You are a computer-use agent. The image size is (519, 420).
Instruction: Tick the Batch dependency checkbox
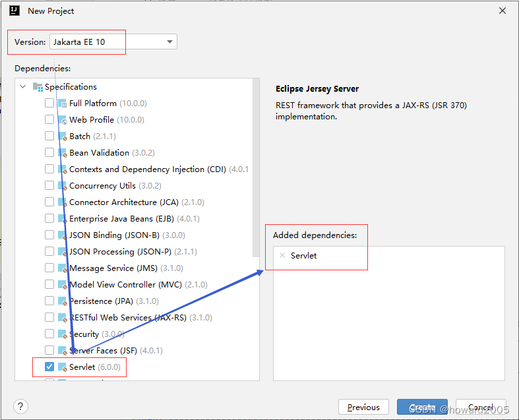pyautogui.click(x=49, y=136)
